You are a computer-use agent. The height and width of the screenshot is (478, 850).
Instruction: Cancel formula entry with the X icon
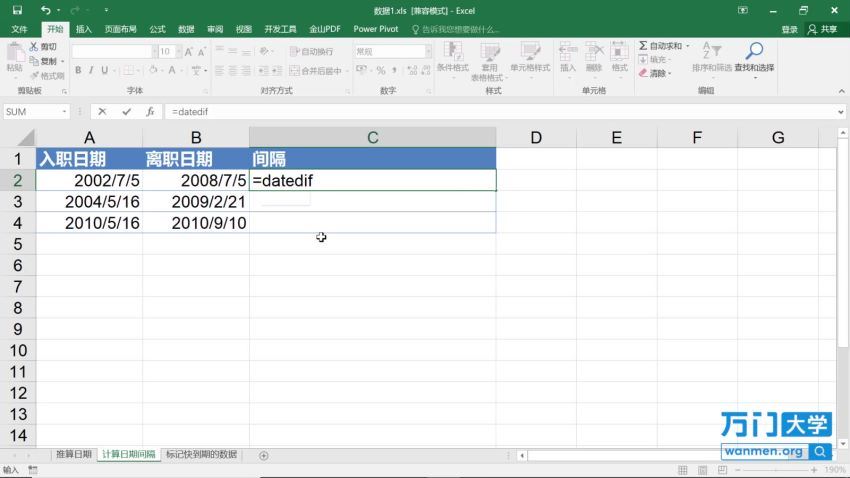[102, 112]
